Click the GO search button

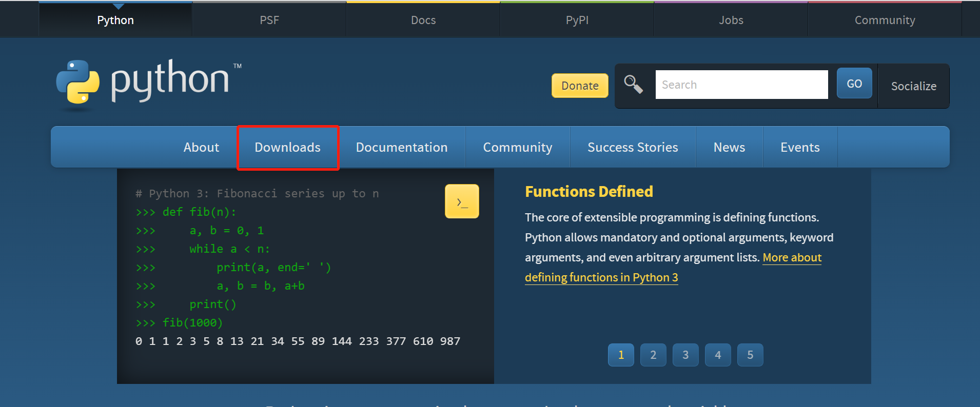[854, 84]
